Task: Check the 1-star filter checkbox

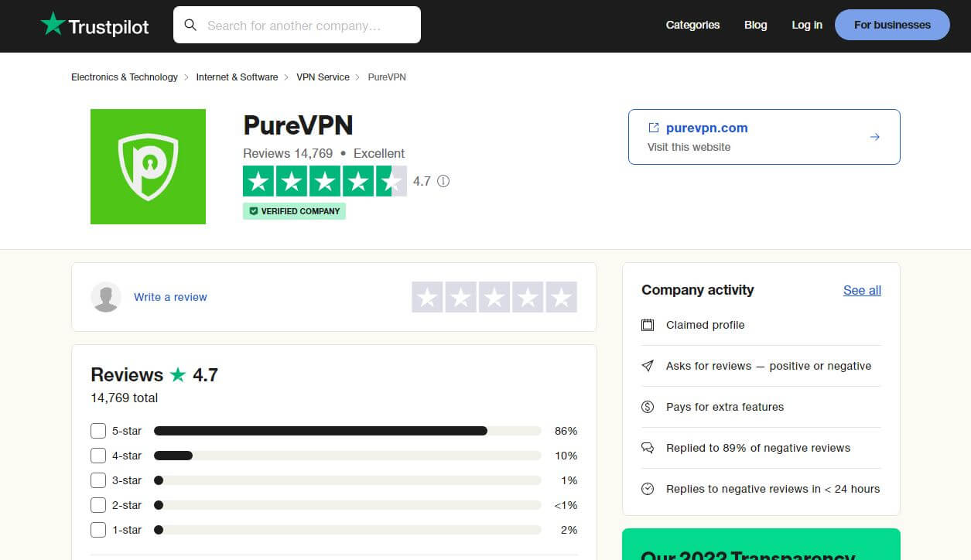Action: [x=98, y=530]
